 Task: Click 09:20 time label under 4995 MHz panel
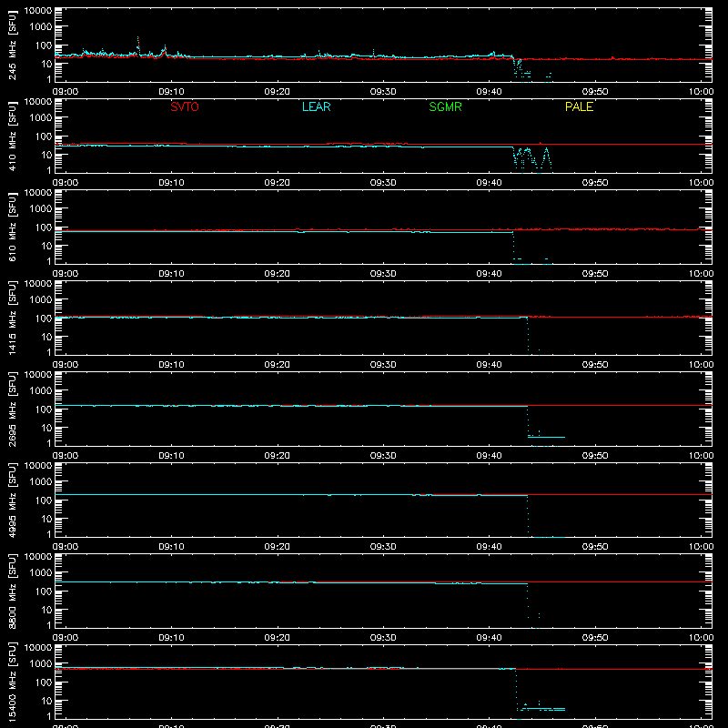point(278,547)
